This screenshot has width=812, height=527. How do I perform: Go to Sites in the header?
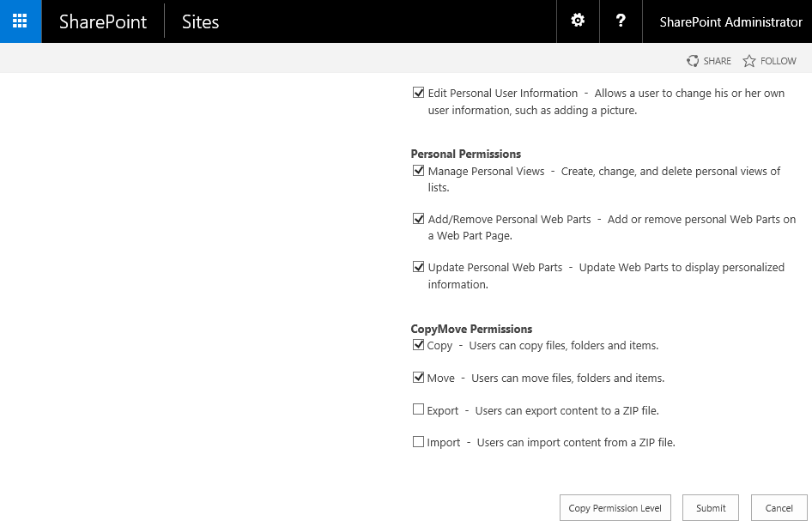[200, 22]
